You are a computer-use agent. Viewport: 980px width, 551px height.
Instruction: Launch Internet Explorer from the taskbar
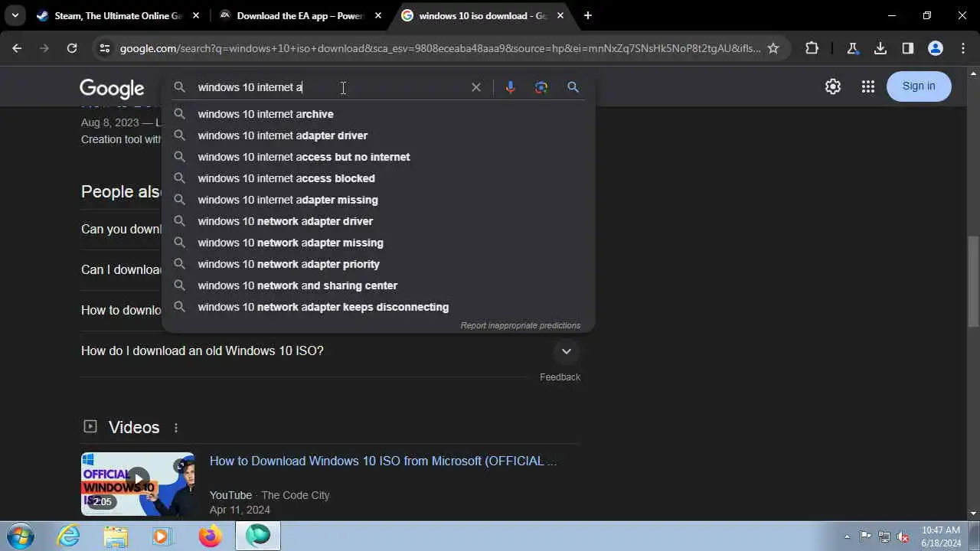coord(69,536)
